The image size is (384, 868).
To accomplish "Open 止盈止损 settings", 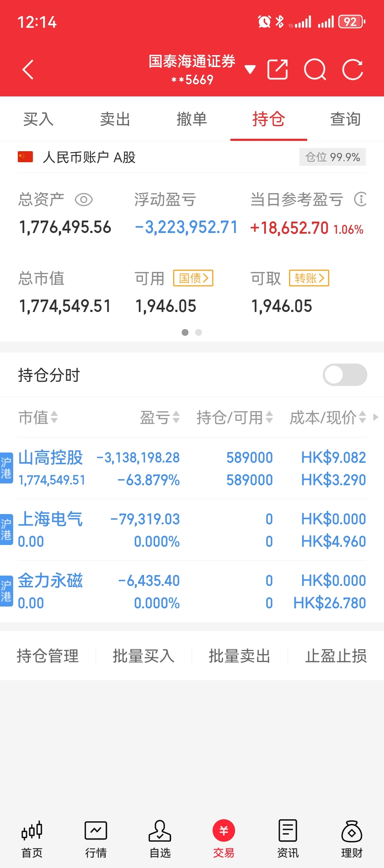I will (x=336, y=656).
